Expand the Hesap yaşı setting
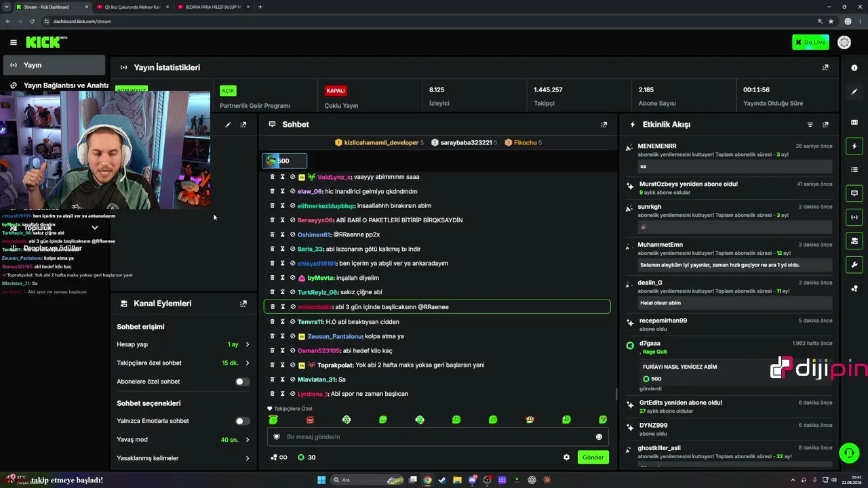This screenshot has width=868, height=488. pyautogui.click(x=183, y=344)
